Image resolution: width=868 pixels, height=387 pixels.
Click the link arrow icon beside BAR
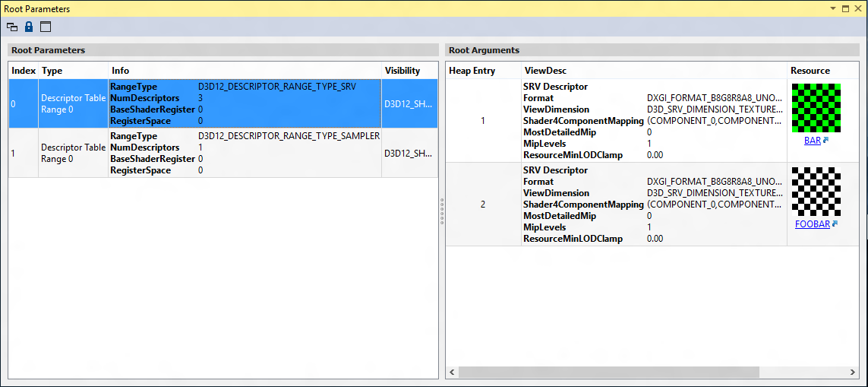pyautogui.click(x=825, y=141)
